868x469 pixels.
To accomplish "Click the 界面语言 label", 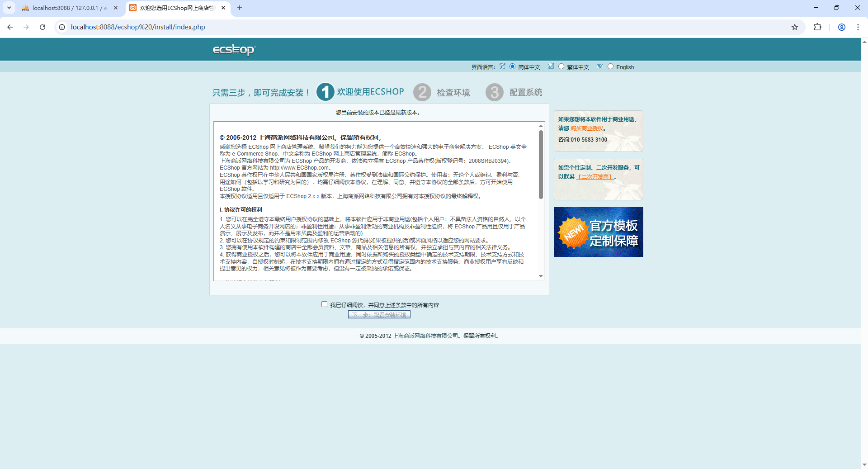I will click(483, 67).
